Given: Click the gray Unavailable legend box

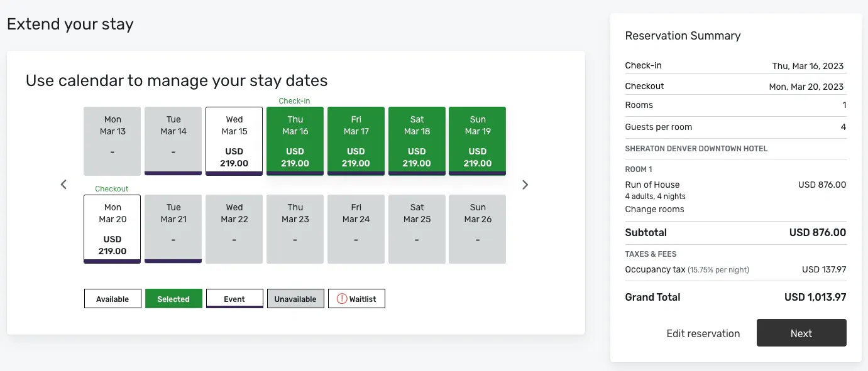Looking at the screenshot, I should [x=295, y=299].
